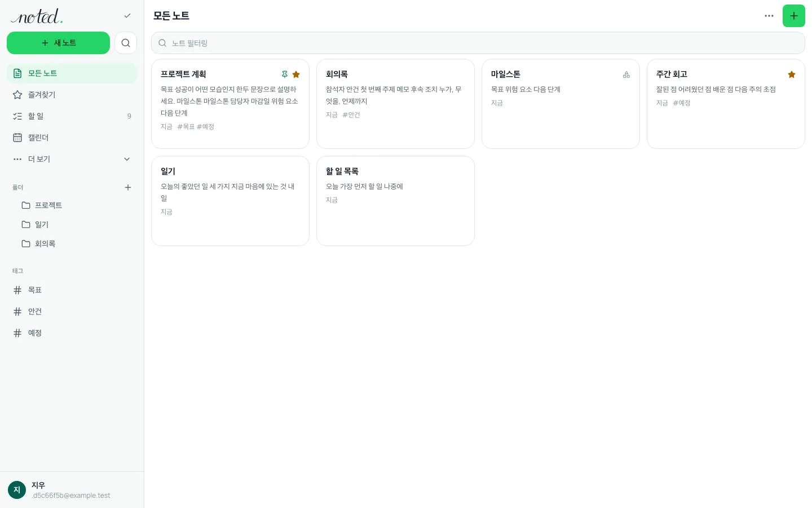
Task: Click the #안건 tag on 회의록 note
Action: point(351,115)
